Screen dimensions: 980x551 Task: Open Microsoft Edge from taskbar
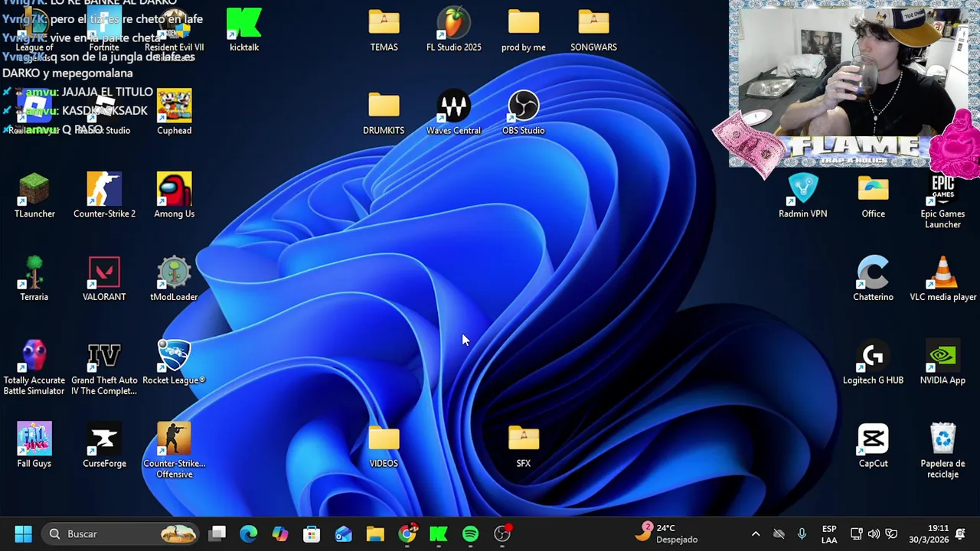point(249,534)
